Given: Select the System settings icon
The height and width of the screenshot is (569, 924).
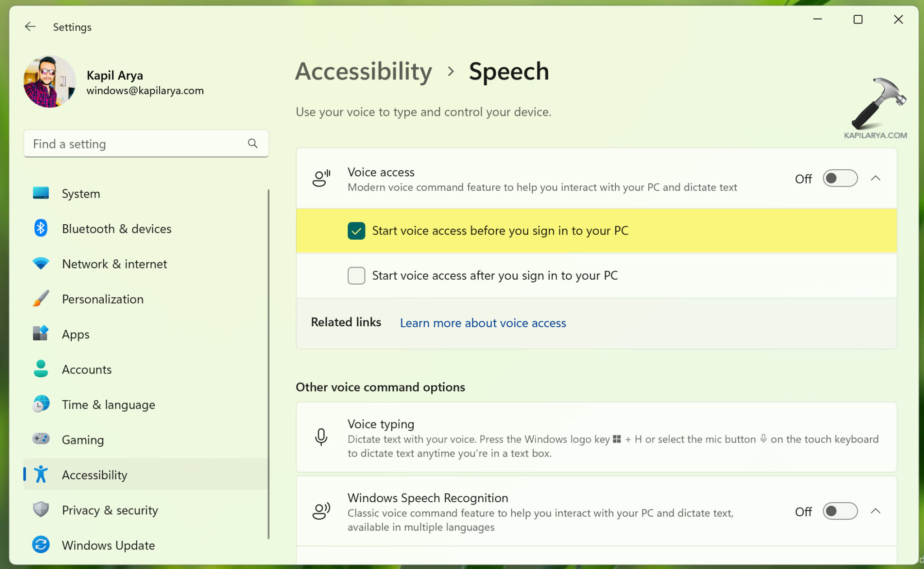Looking at the screenshot, I should [41, 193].
